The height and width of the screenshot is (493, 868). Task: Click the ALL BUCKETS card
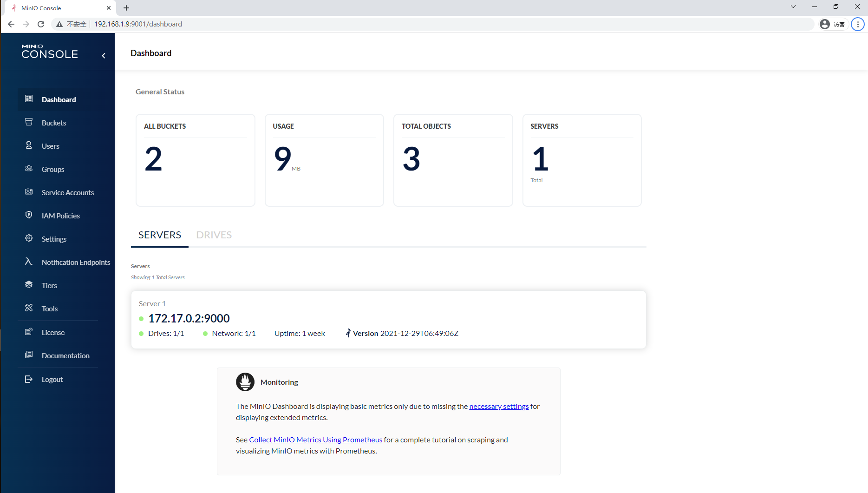(x=195, y=160)
